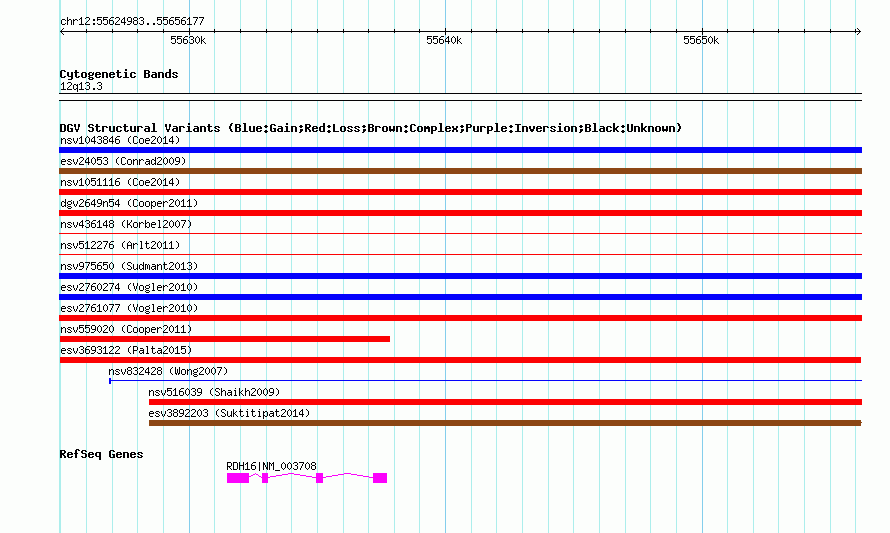Click the red esv3693122 variant bar
The height and width of the screenshot is (533, 890).
(x=460, y=360)
